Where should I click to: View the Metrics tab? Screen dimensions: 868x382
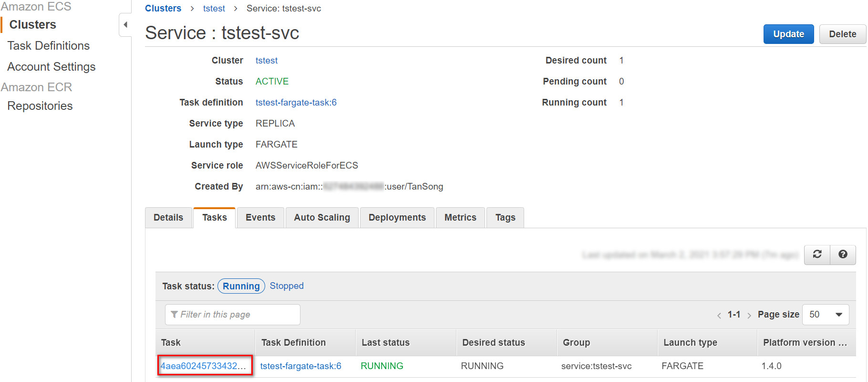click(x=460, y=218)
